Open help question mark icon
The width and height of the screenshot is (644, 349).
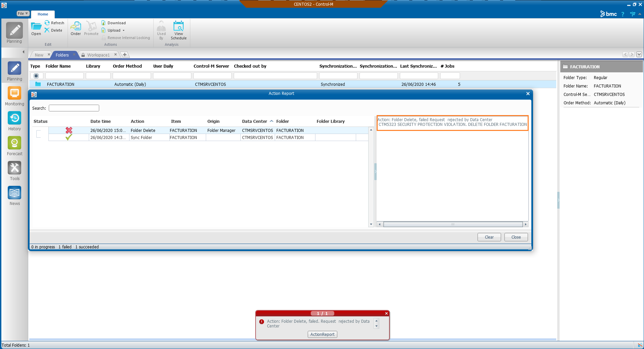pyautogui.click(x=623, y=14)
